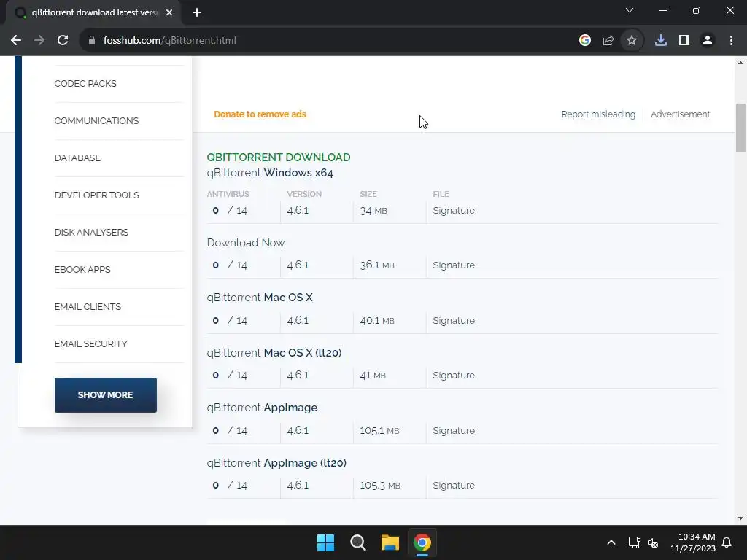Go back to the previous page
747x560 pixels.
16,41
